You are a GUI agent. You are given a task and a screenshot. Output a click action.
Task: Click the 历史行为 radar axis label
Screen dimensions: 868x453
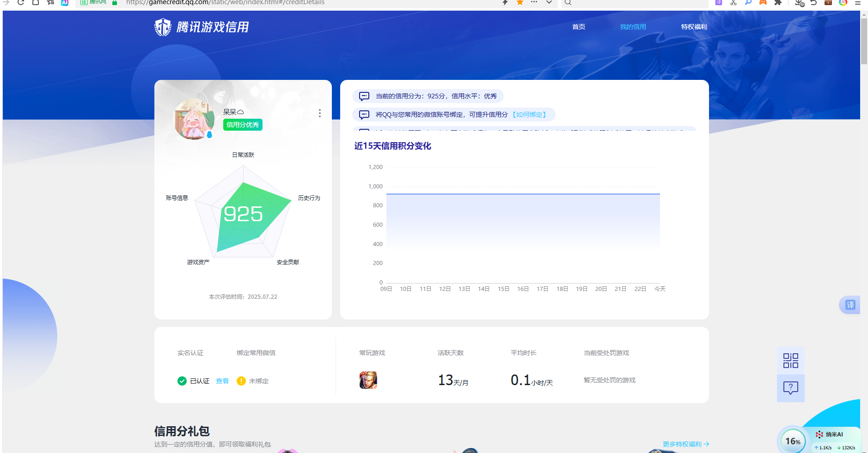309,198
